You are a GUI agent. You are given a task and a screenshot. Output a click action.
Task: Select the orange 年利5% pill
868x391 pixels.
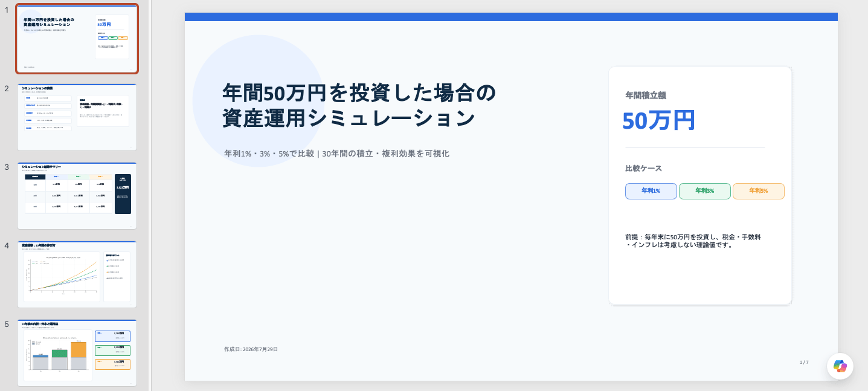(x=758, y=191)
